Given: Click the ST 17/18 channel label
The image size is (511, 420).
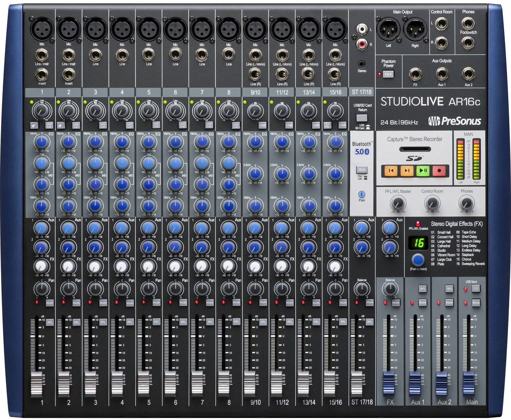Looking at the screenshot, I should (x=362, y=92).
